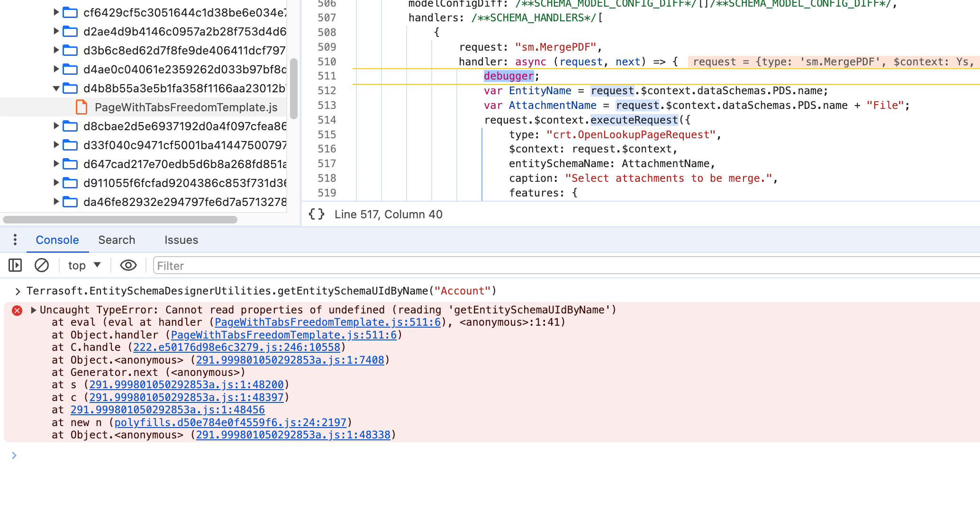Open 291.999801050292853a.js:1:48200 link
Screen dimensions: 980x517
click(x=186, y=385)
